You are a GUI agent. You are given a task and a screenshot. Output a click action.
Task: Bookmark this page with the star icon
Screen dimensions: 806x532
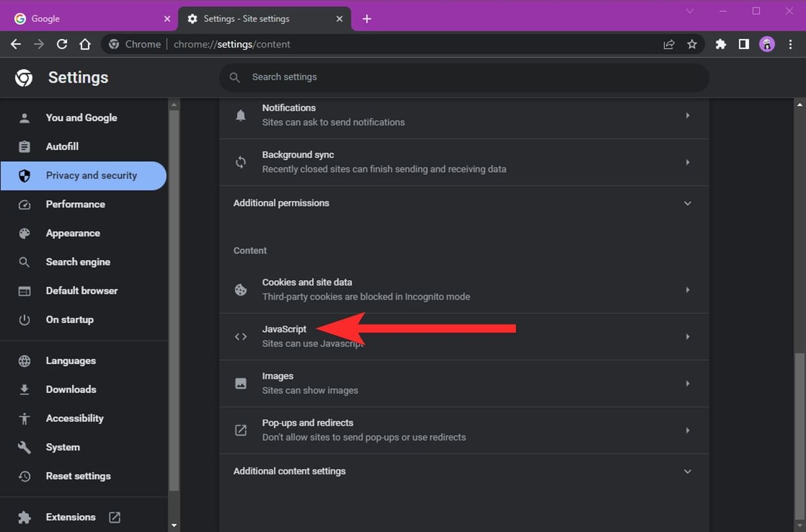point(692,44)
